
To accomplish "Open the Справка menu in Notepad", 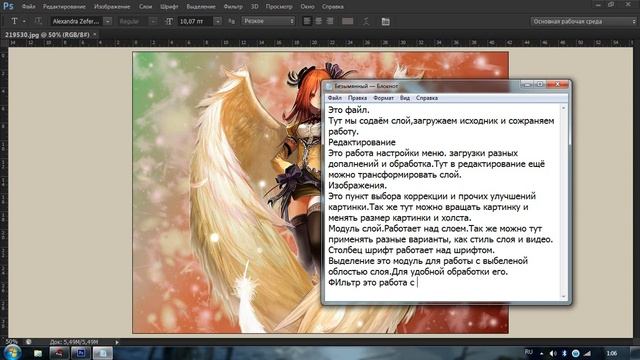I will pyautogui.click(x=427, y=98).
